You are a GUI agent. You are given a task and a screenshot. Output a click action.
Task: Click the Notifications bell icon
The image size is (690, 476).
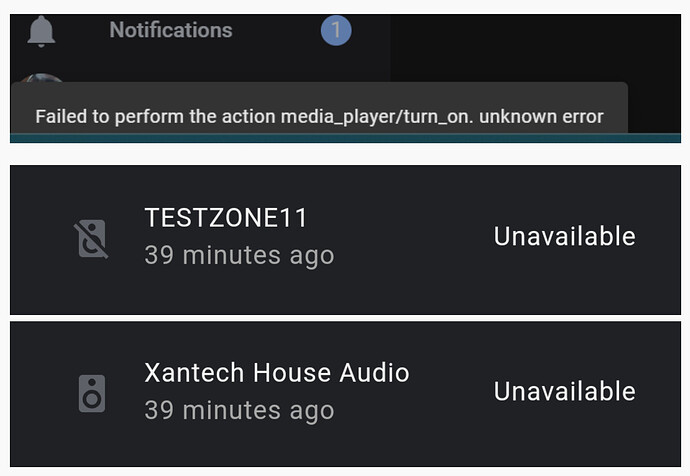[41, 31]
